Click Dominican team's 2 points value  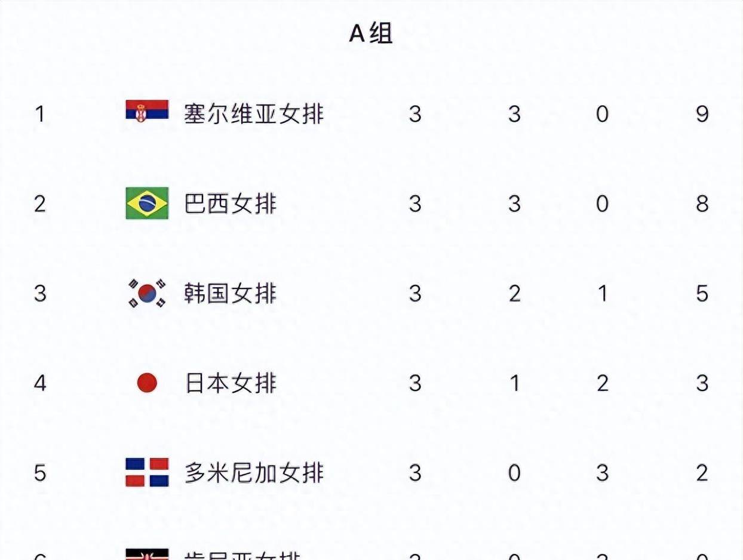click(702, 473)
